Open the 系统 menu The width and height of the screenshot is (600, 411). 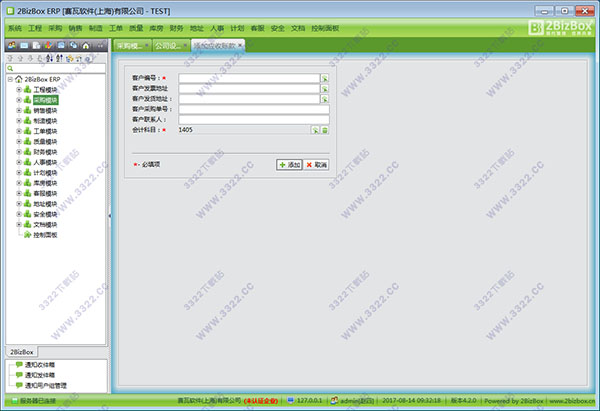pos(15,28)
